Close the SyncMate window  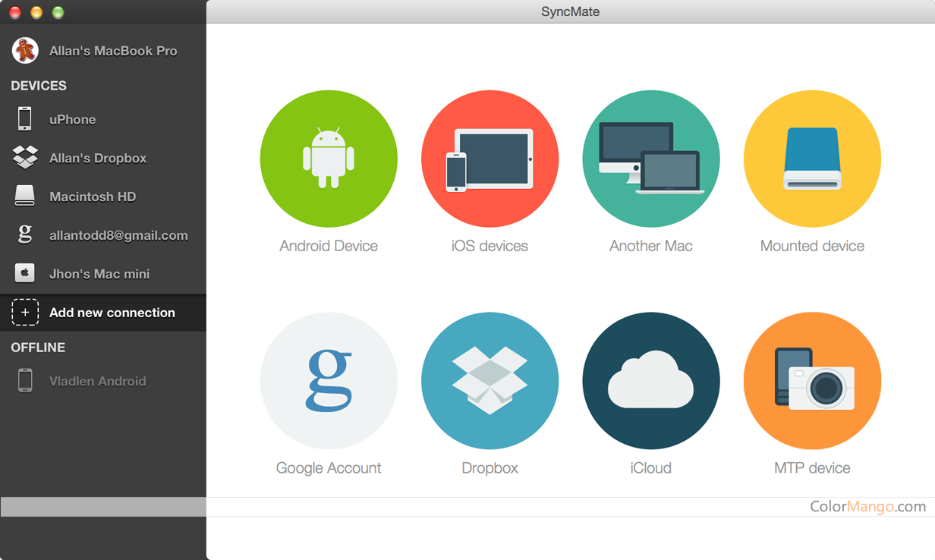pos(14,12)
